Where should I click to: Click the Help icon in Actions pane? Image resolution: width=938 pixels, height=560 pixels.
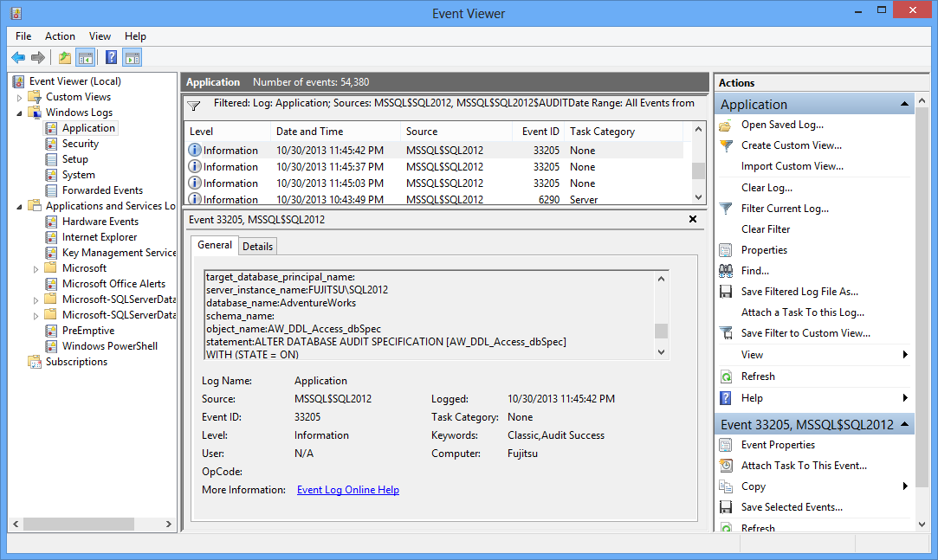[x=726, y=398]
